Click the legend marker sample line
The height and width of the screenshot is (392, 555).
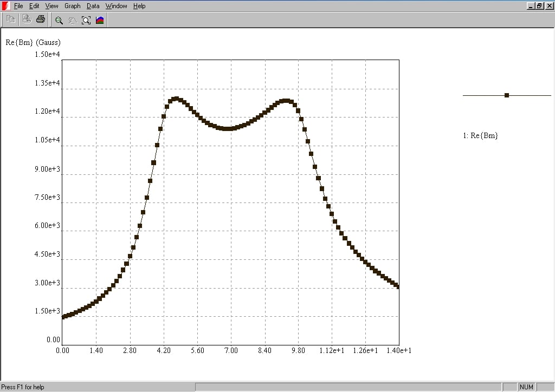(x=506, y=95)
